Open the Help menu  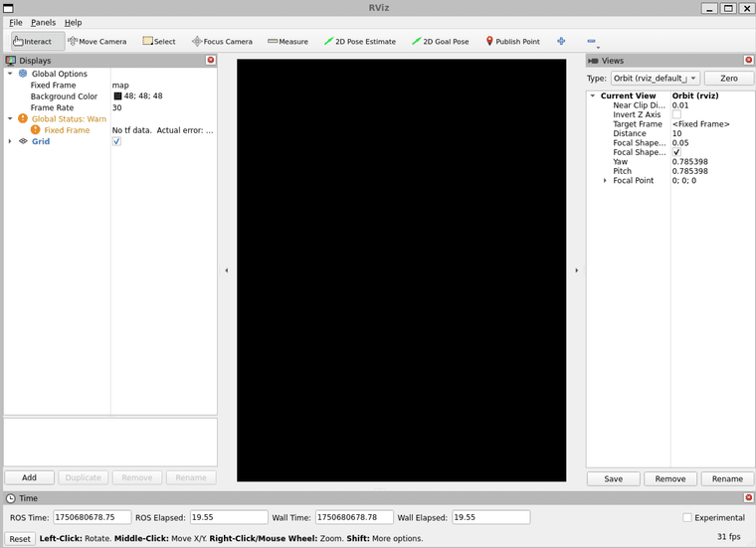(73, 22)
